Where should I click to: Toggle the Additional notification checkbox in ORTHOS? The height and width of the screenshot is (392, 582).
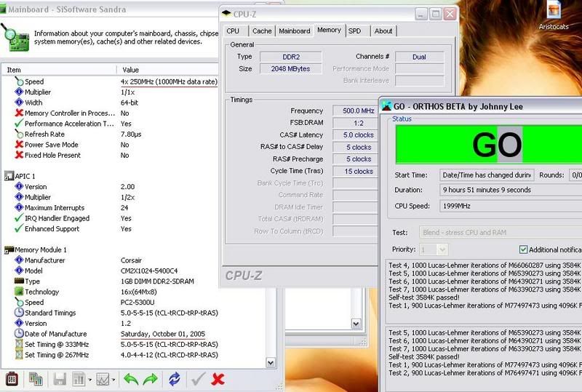[523, 249]
